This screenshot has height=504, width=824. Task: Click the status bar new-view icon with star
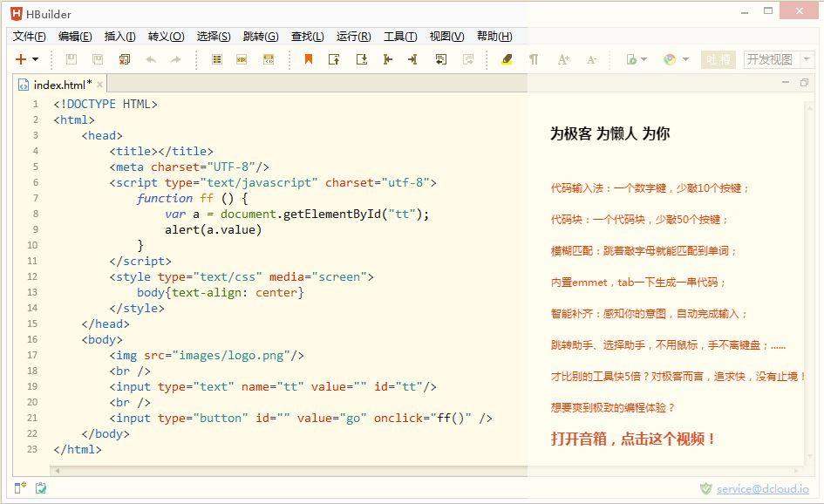pos(20,488)
